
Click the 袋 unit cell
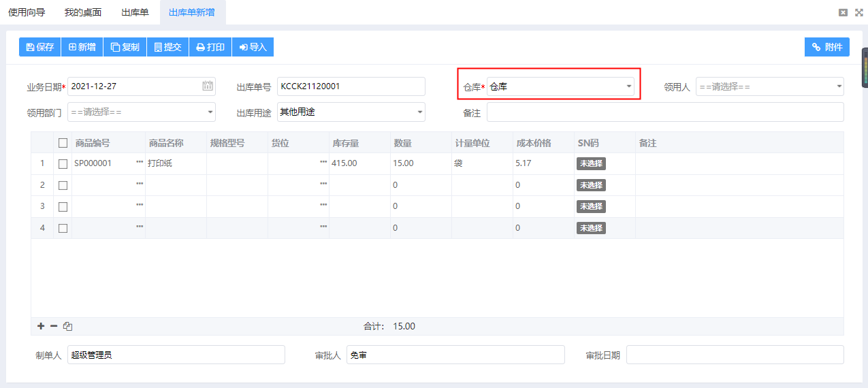482,164
